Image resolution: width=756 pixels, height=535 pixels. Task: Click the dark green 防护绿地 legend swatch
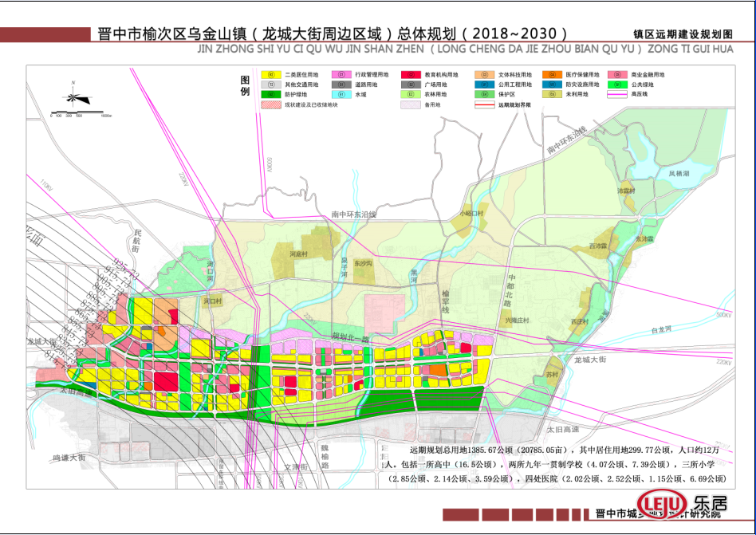(271, 94)
